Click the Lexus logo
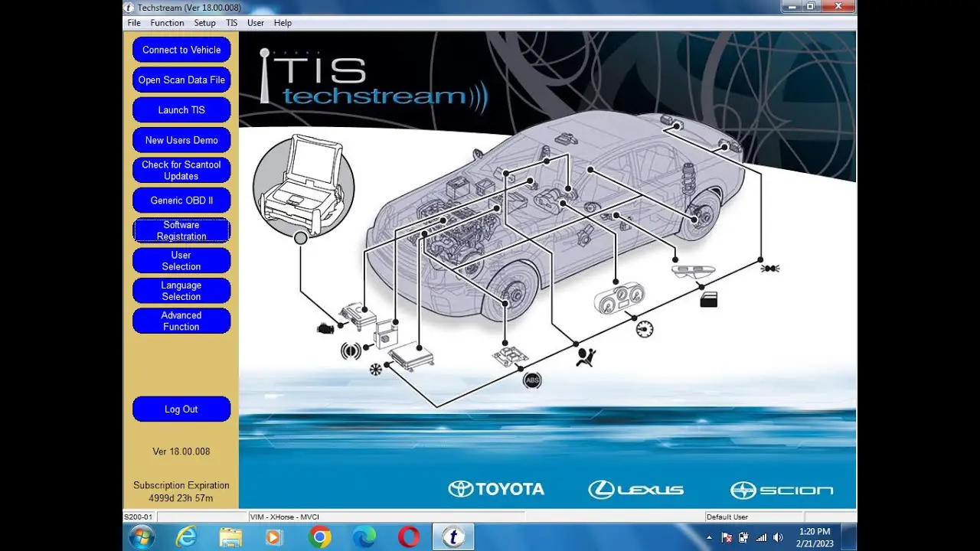The width and height of the screenshot is (980, 551). click(635, 490)
